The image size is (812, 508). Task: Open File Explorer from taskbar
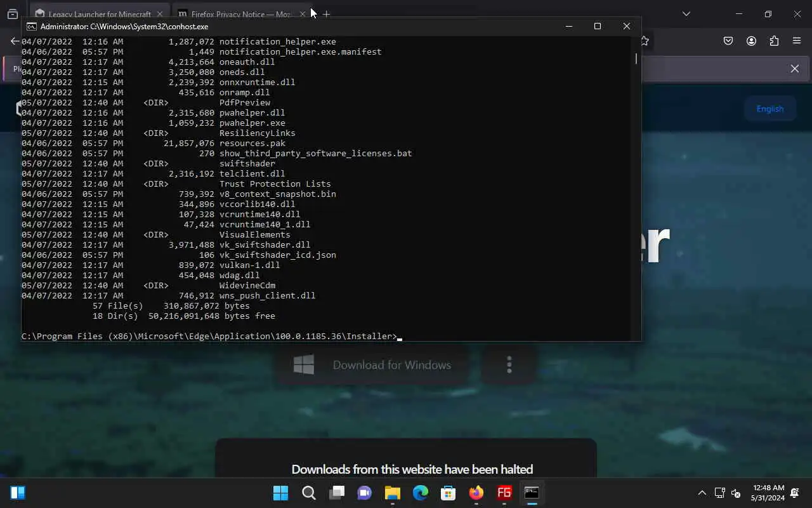[393, 493]
